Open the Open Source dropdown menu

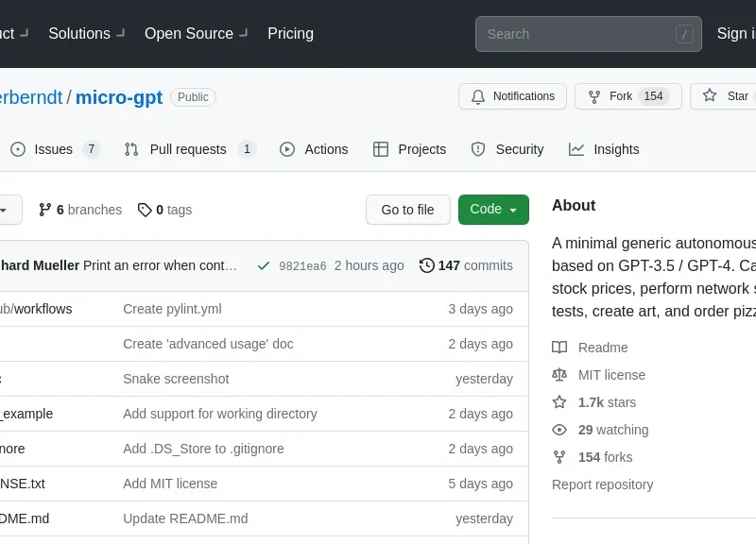196,33
